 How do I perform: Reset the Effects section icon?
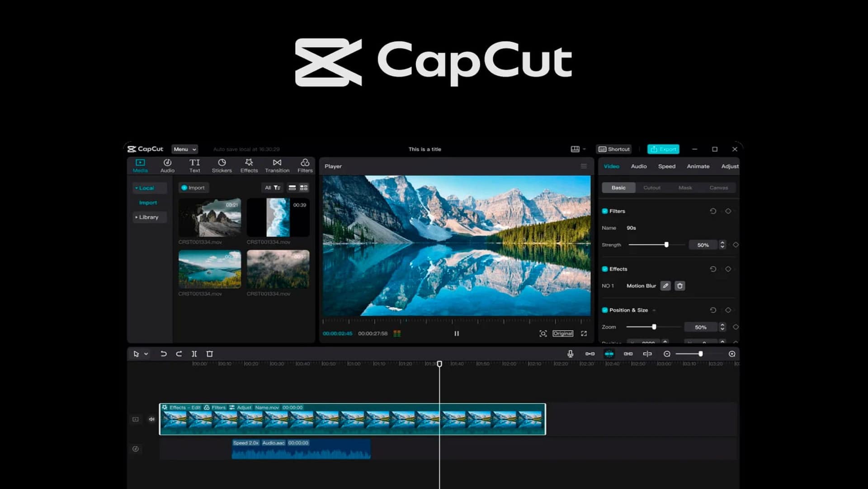[x=713, y=269]
